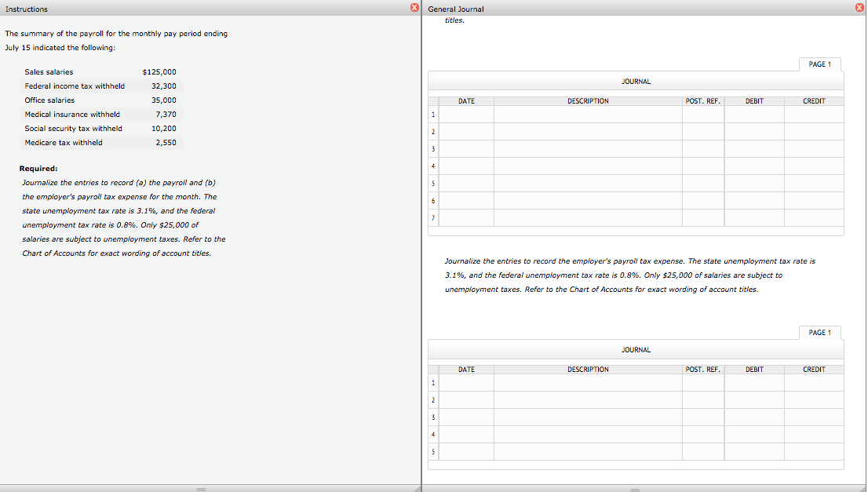Click the lower journal row 4 description cell
The image size is (868, 492).
pyautogui.click(x=588, y=435)
